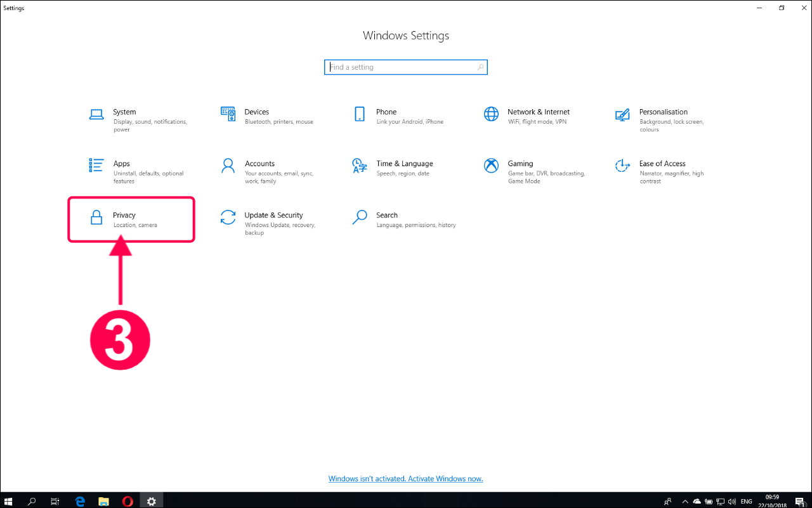Viewport: 812px width, 508px height.
Task: Click Time & Language label
Action: pos(405,164)
